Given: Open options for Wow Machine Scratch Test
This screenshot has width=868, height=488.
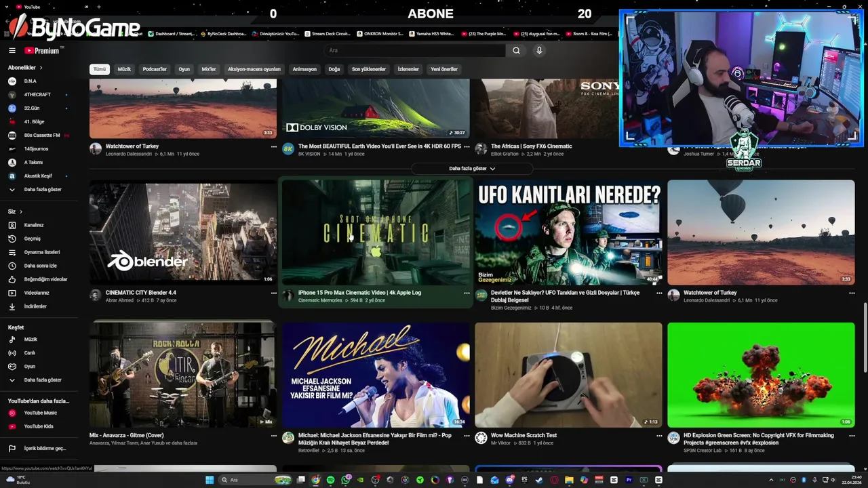Looking at the screenshot, I should [x=659, y=436].
